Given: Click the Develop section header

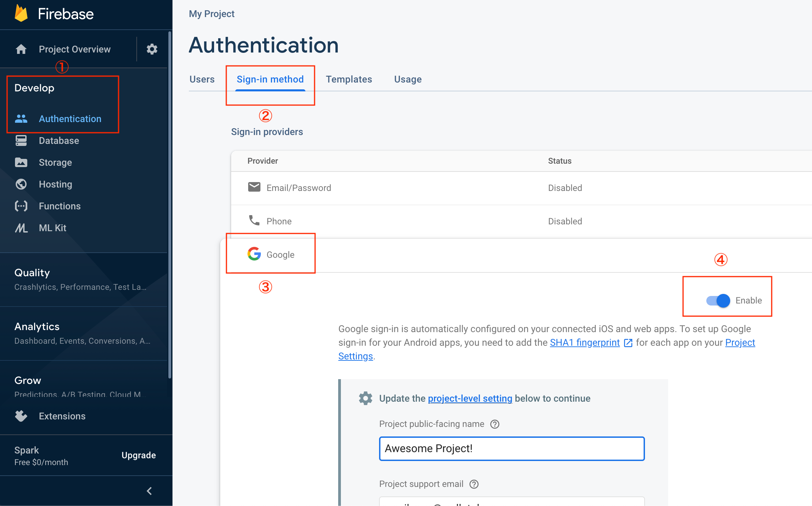Looking at the screenshot, I should click(34, 88).
